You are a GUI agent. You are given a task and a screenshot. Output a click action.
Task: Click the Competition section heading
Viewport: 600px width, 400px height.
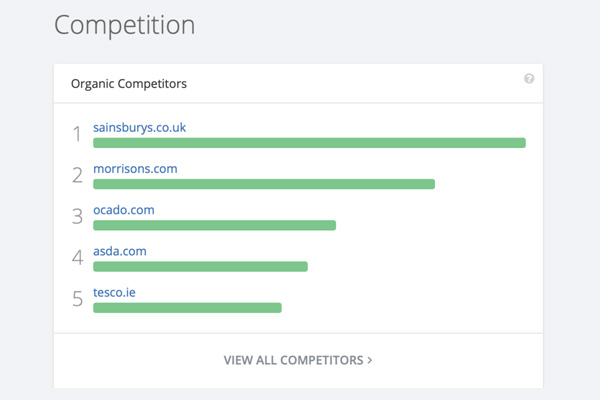pyautogui.click(x=125, y=24)
